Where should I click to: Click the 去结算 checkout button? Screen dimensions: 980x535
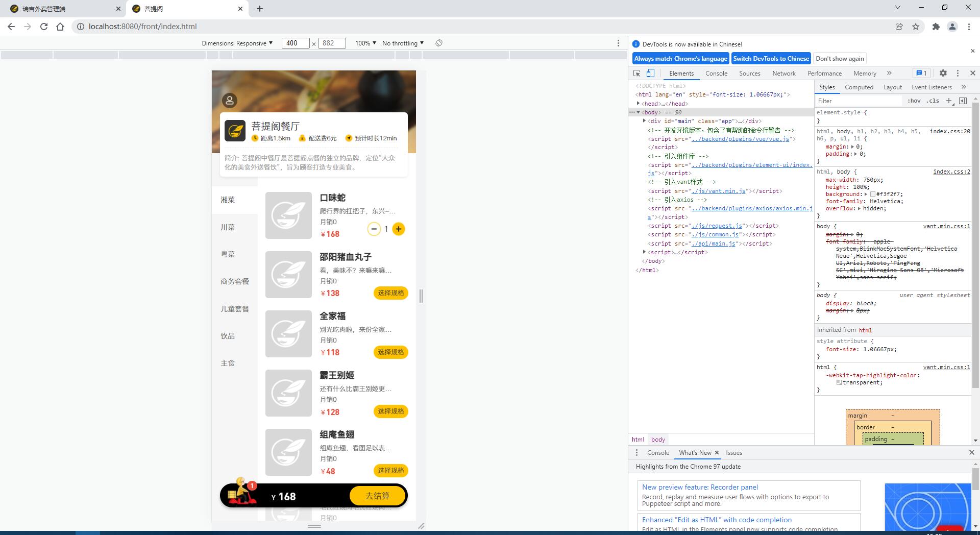pyautogui.click(x=378, y=496)
